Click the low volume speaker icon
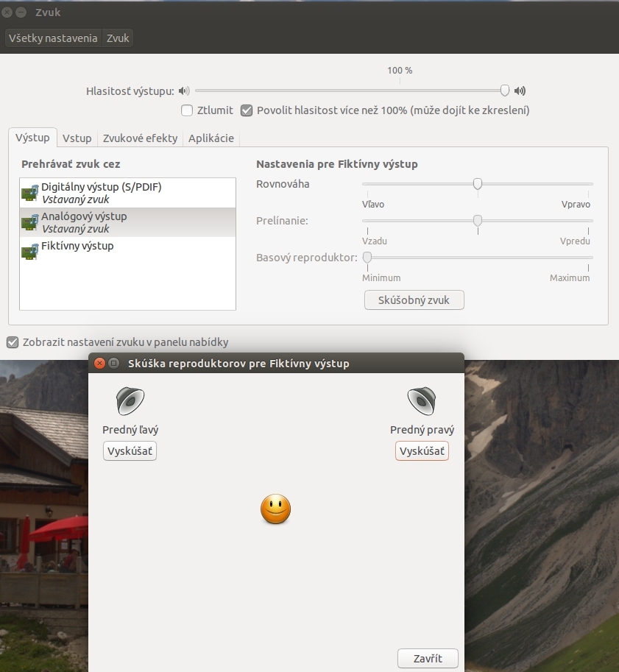 pos(184,91)
